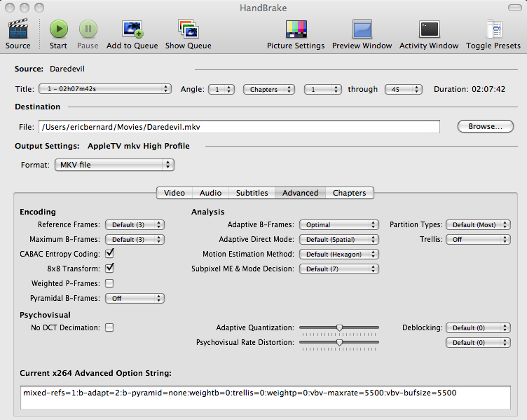Screen dimensions: 527x420
Task: Open Subpixel ME & Mode Decision dropdown
Action: pyautogui.click(x=339, y=269)
